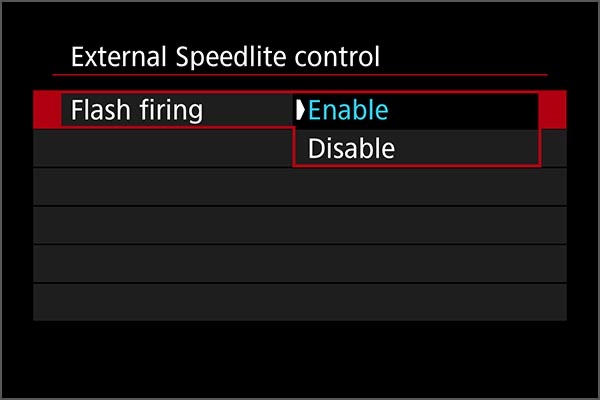Select the fifth empty menu row
Image resolution: width=600 pixels, height=400 pixels.
(x=300, y=263)
